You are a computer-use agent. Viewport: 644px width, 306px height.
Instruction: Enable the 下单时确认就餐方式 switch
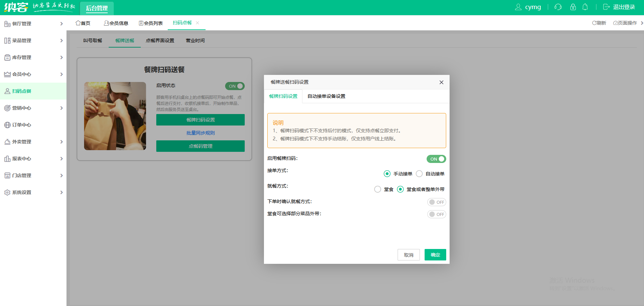tap(437, 202)
